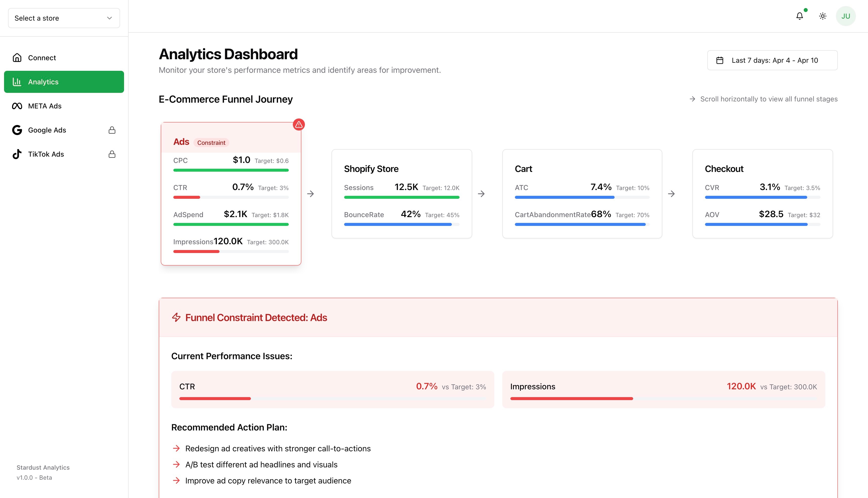The image size is (868, 498).
Task: Open the Last 7 days date range picker
Action: (x=772, y=60)
